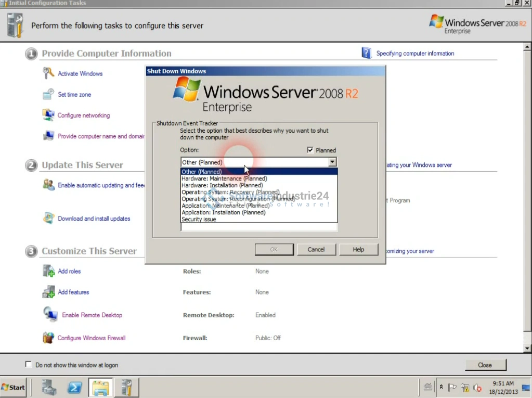Choose Operating System: Reconfiguration (Planned)
Screen dimensions: 532x398
coord(238,199)
